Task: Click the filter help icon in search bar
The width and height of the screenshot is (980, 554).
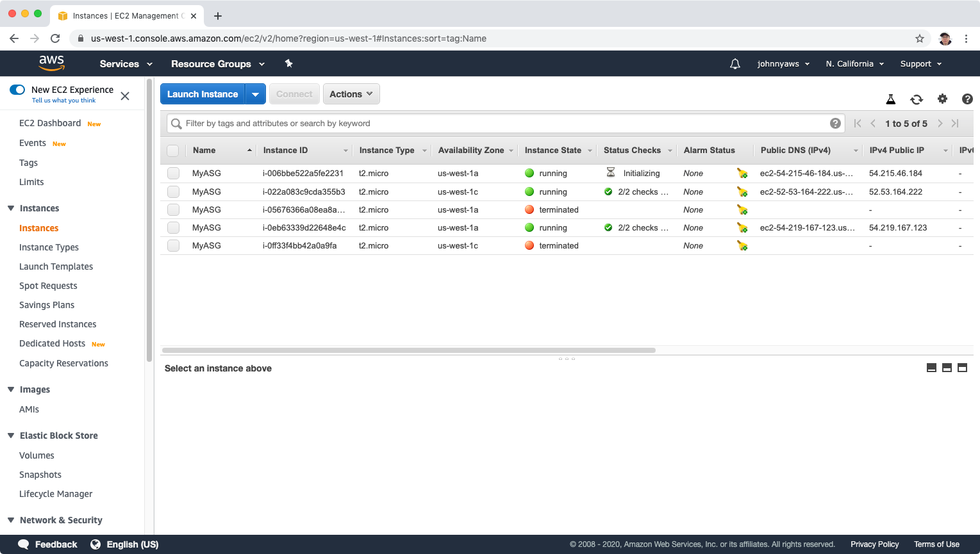Action: 835,124
